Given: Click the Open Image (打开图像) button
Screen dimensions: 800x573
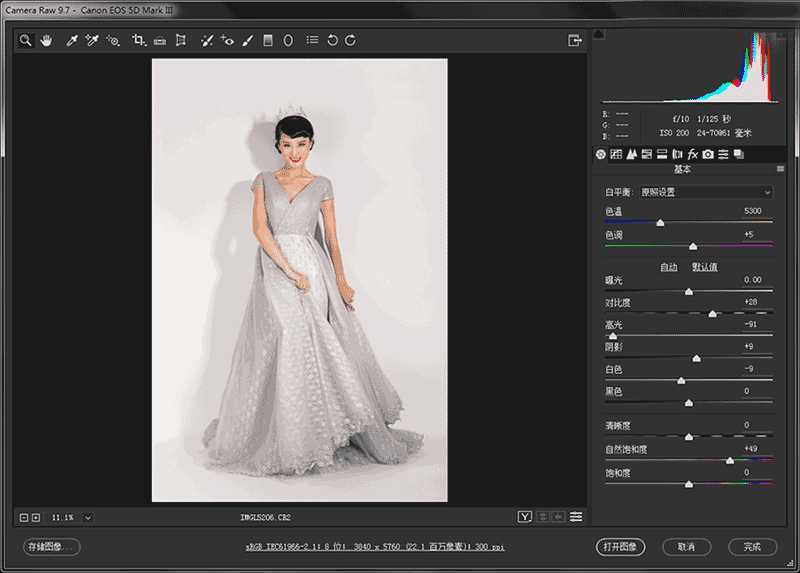Looking at the screenshot, I should (x=620, y=547).
